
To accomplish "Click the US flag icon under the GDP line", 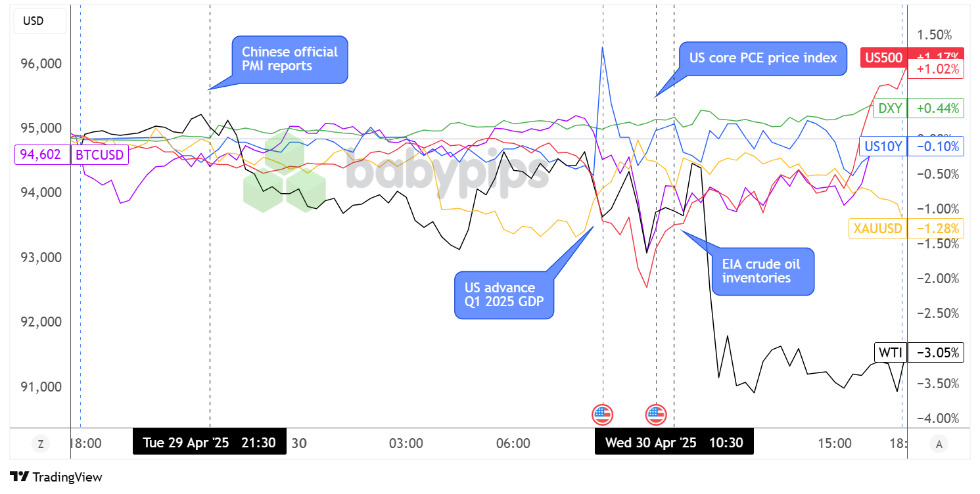I will (603, 415).
